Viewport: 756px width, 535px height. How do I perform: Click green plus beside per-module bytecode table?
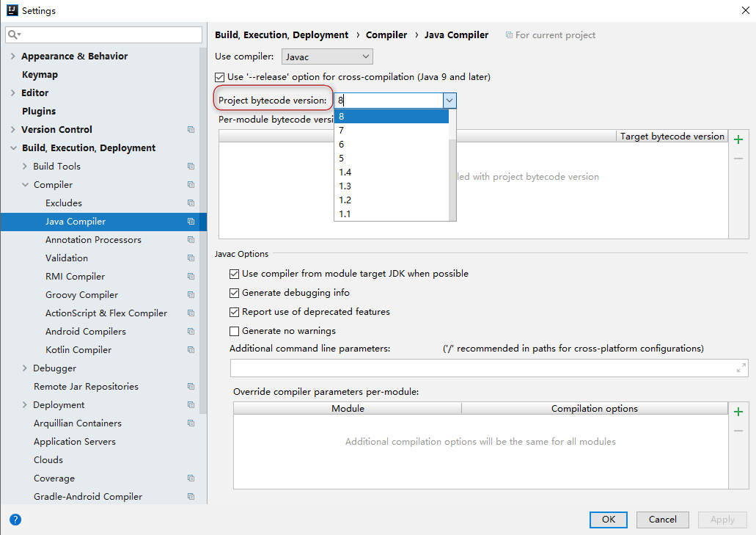pos(738,139)
